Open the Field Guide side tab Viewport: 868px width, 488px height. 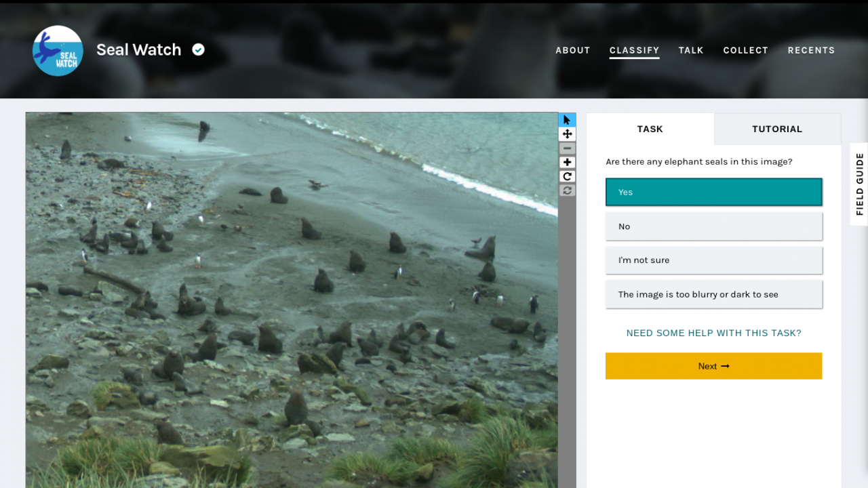(x=859, y=184)
